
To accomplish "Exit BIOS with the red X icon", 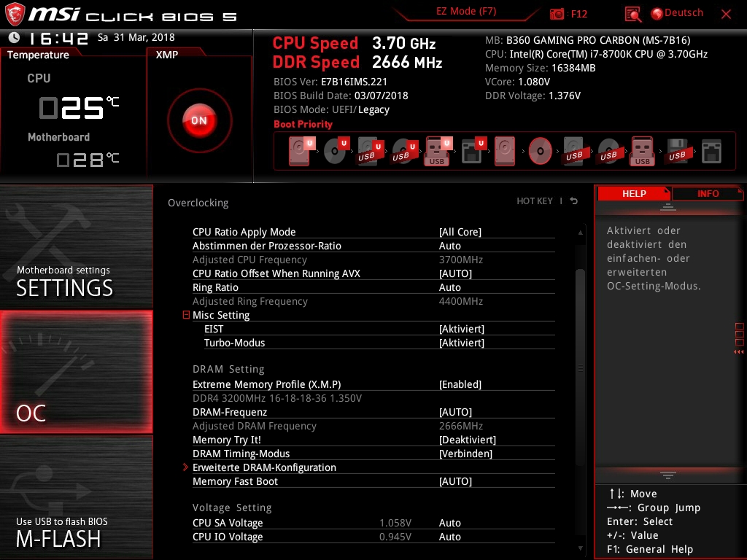I will [726, 14].
